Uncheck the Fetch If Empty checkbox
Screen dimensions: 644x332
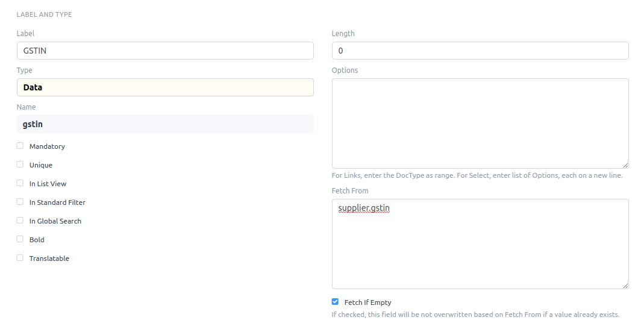coord(335,302)
